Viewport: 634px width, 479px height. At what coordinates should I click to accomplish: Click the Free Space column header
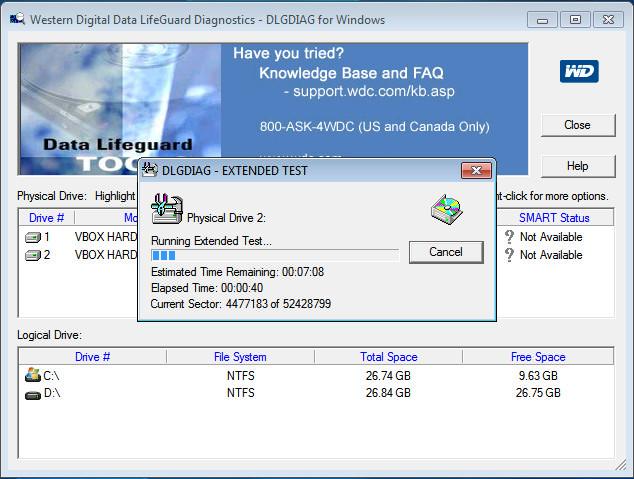tap(537, 357)
